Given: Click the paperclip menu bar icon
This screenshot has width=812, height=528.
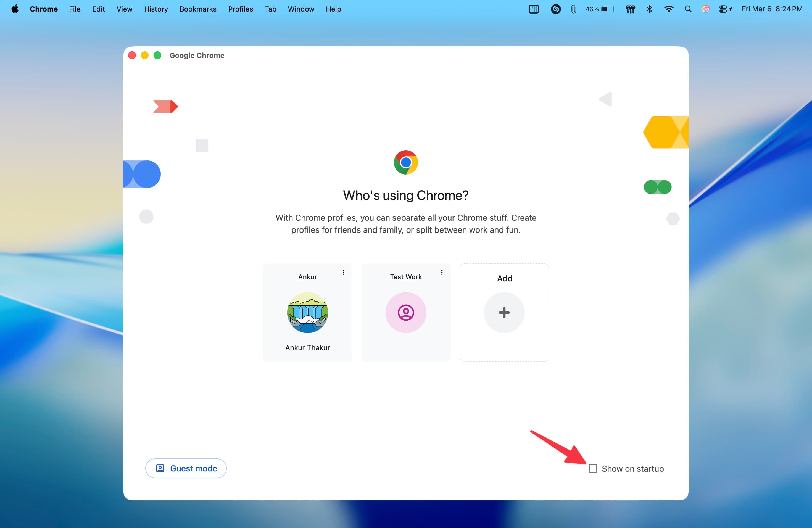Looking at the screenshot, I should (x=574, y=9).
